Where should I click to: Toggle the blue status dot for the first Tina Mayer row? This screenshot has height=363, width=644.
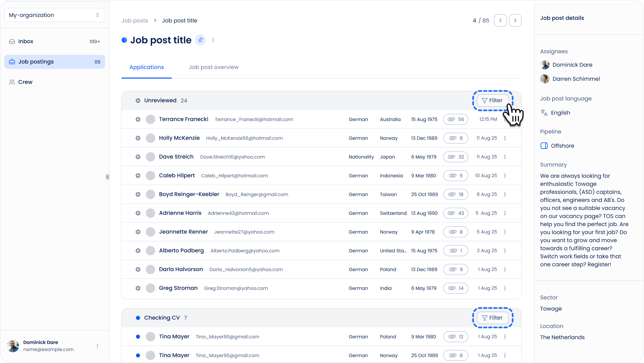coord(138,336)
